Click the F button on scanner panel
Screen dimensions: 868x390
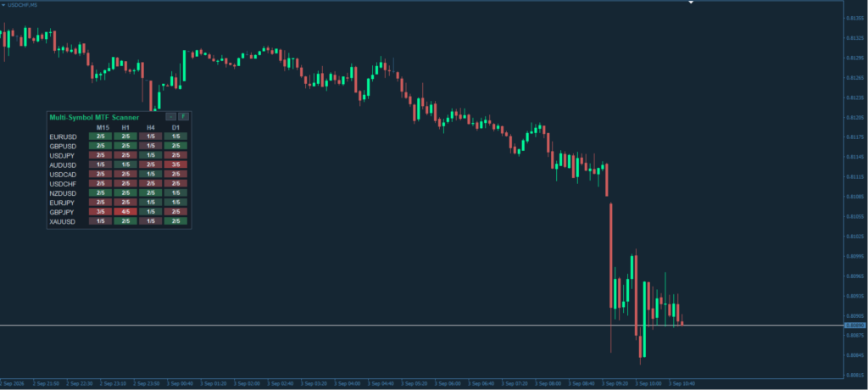[184, 117]
